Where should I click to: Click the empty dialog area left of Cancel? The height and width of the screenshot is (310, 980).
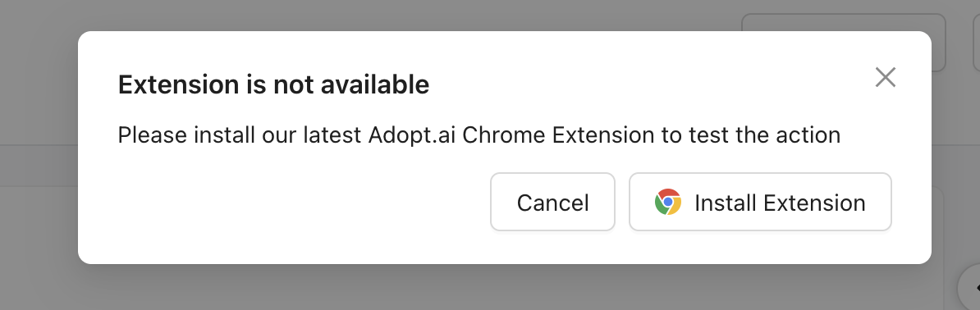click(300, 202)
